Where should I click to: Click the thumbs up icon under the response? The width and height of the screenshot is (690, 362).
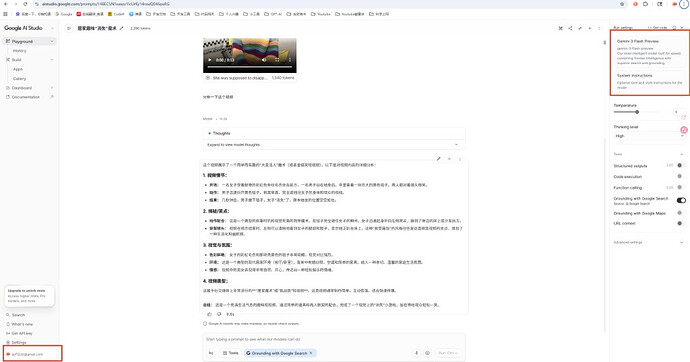click(x=209, y=314)
